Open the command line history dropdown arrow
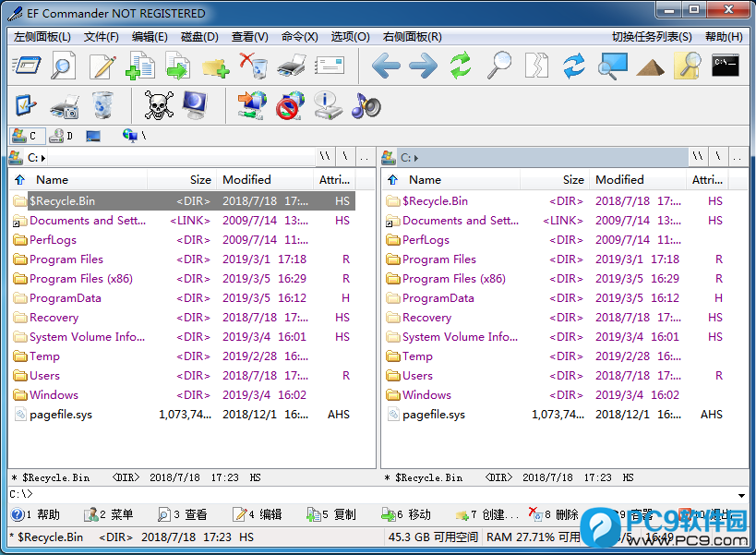Viewport: 756px width, 555px height. [x=741, y=495]
